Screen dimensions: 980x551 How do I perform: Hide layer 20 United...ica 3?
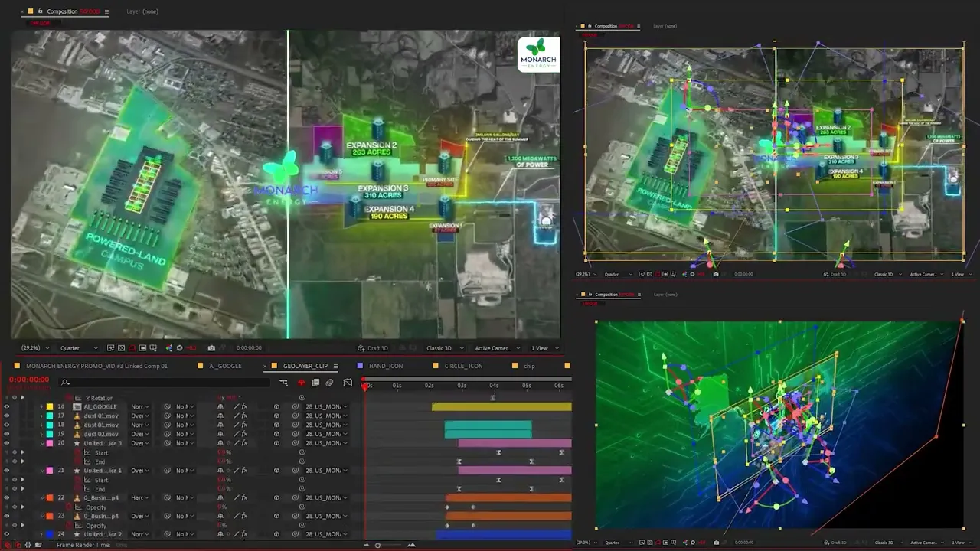pyautogui.click(x=7, y=443)
